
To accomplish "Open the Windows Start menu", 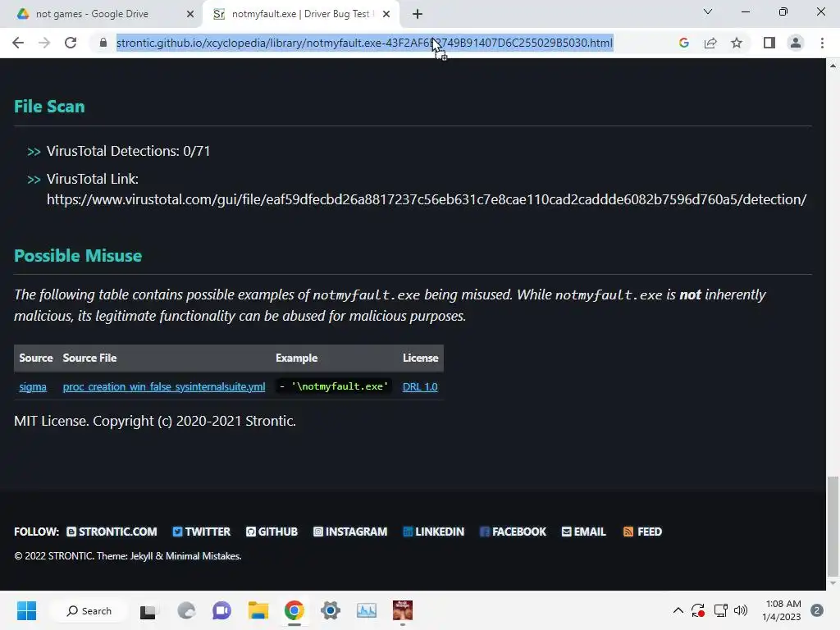I will (26, 610).
